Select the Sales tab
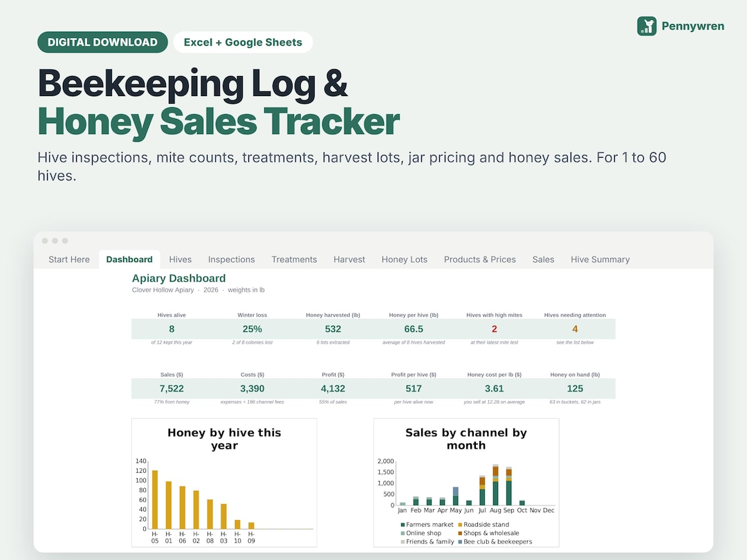This screenshot has height=560, width=747. click(543, 259)
